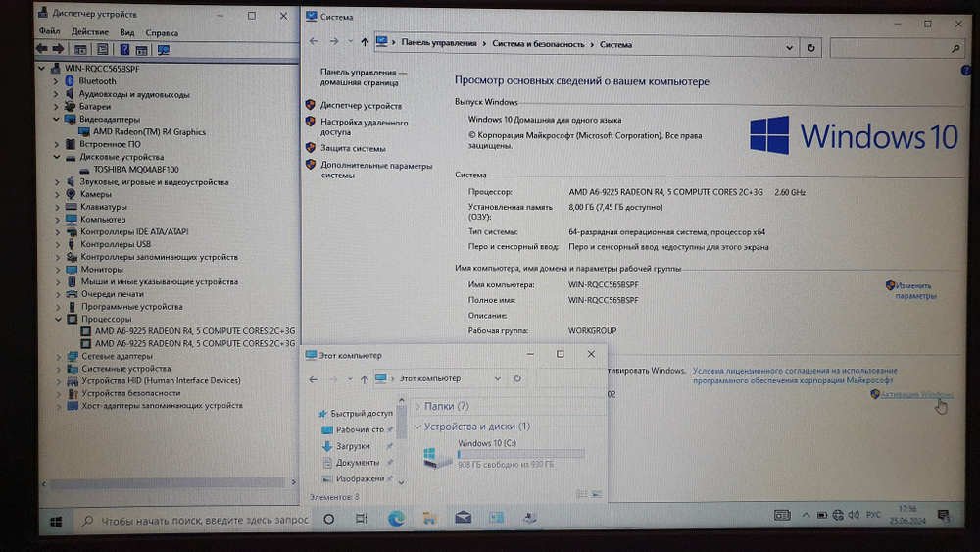
Task: Open Диспетчер устройств link in sidebar
Action: [x=362, y=106]
